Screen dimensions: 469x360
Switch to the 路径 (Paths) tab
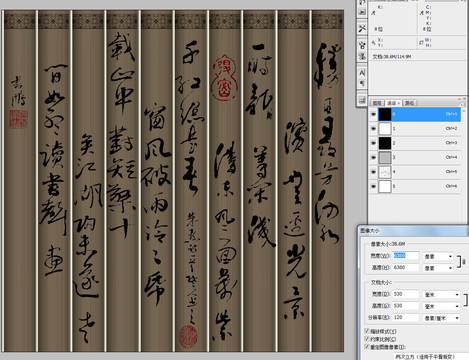pos(409,103)
